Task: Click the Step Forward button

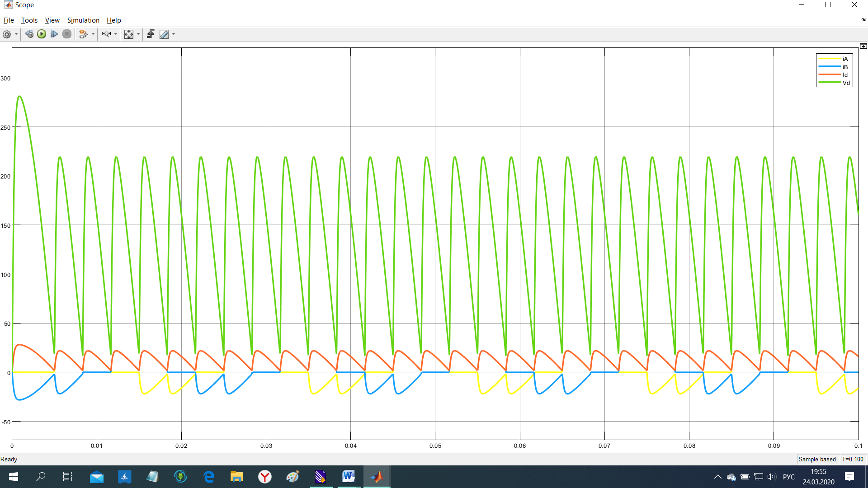Action: point(54,34)
